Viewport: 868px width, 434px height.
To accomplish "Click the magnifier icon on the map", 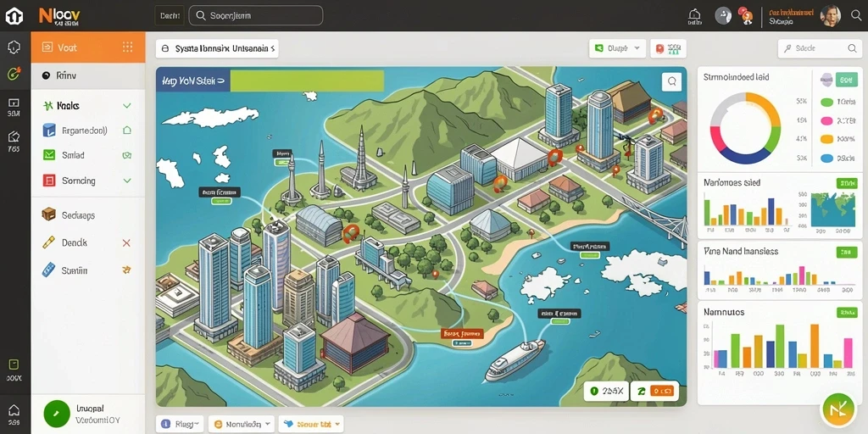I will click(x=671, y=81).
